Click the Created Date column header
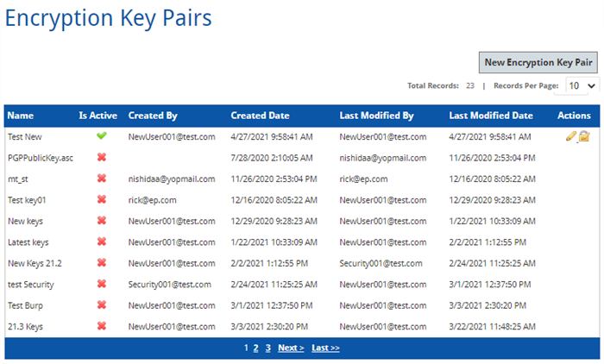 coord(260,116)
